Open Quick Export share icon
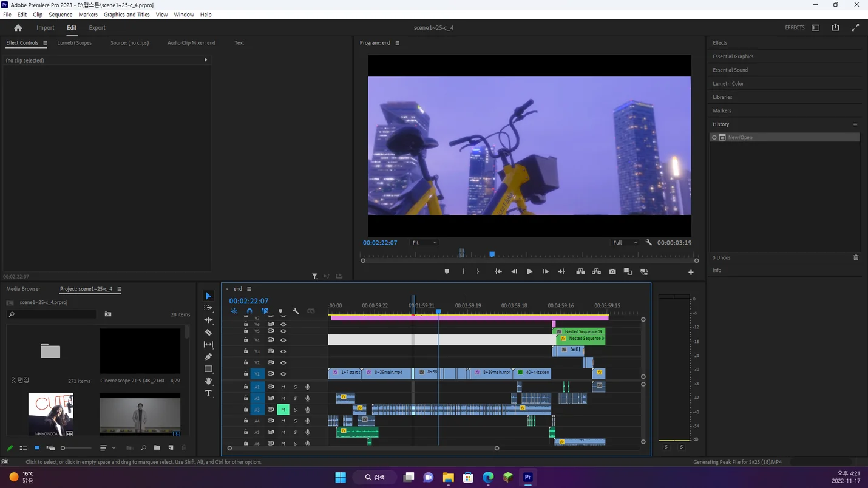 coord(835,28)
